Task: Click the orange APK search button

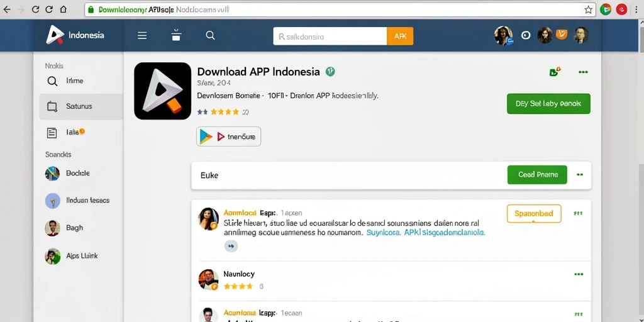Action: pyautogui.click(x=400, y=36)
